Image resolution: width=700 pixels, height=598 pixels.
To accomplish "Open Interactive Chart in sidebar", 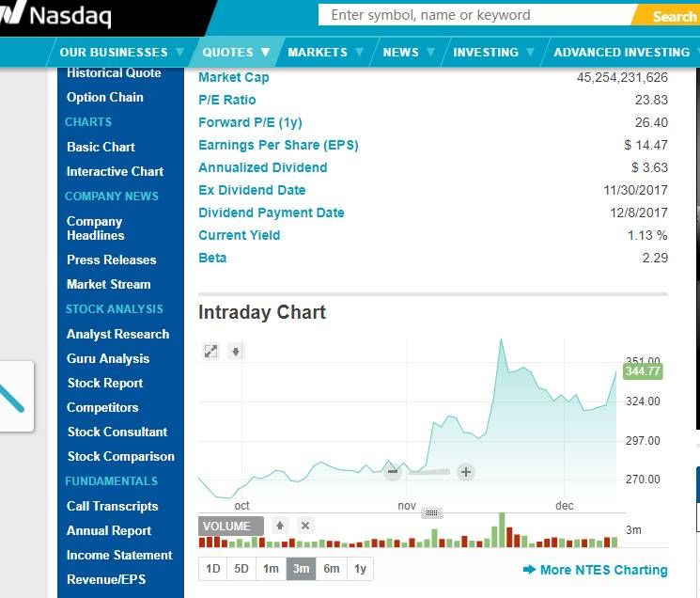I will point(116,171).
